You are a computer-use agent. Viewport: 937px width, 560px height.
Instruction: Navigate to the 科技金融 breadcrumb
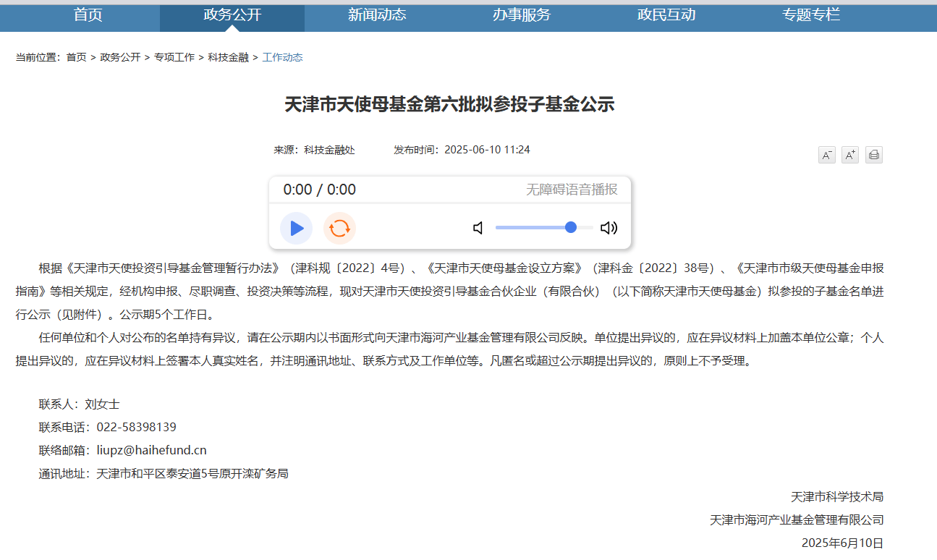tap(229, 57)
